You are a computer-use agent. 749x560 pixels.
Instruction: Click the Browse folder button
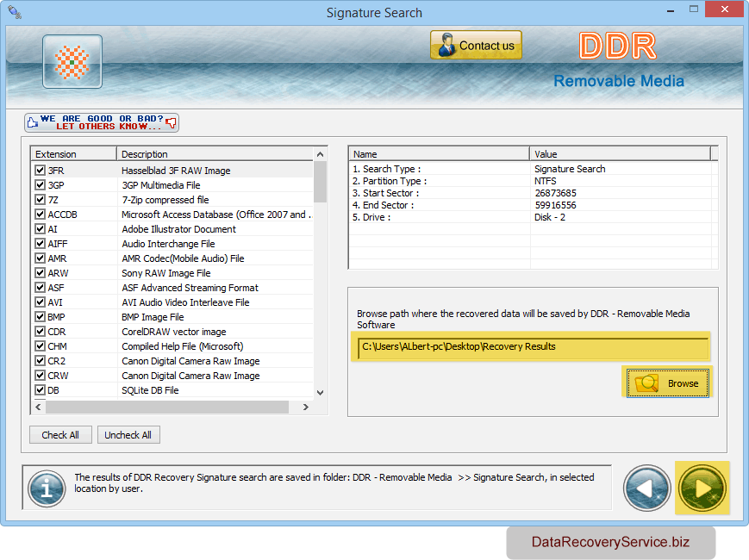(668, 383)
